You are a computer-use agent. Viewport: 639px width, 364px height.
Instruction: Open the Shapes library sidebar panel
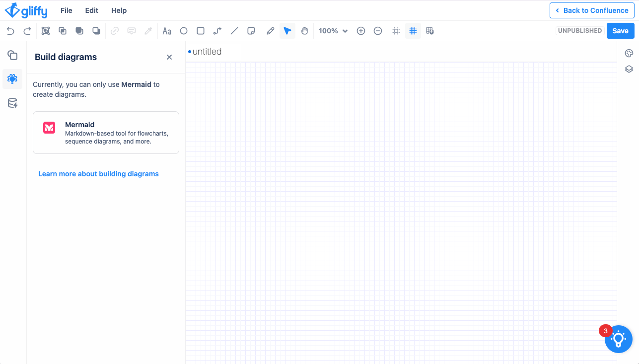12,55
